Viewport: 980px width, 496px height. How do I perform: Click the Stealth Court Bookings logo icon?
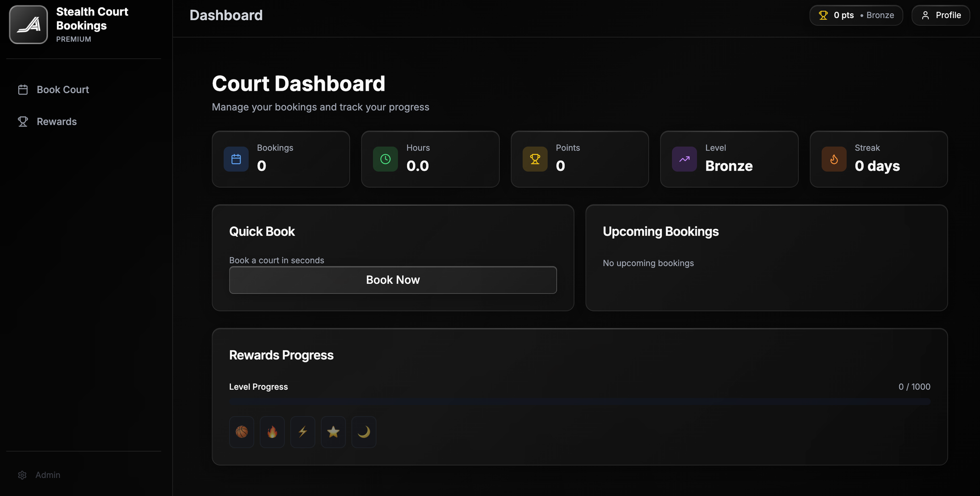click(x=28, y=25)
